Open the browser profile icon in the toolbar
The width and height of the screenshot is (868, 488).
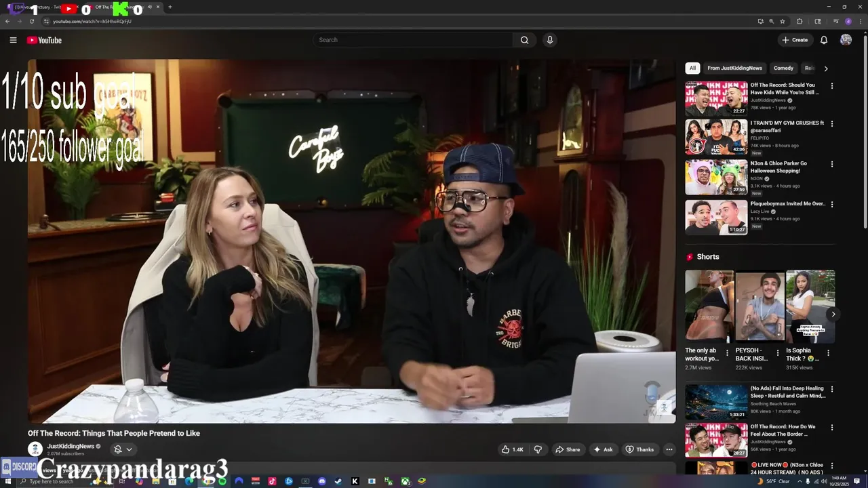(848, 21)
